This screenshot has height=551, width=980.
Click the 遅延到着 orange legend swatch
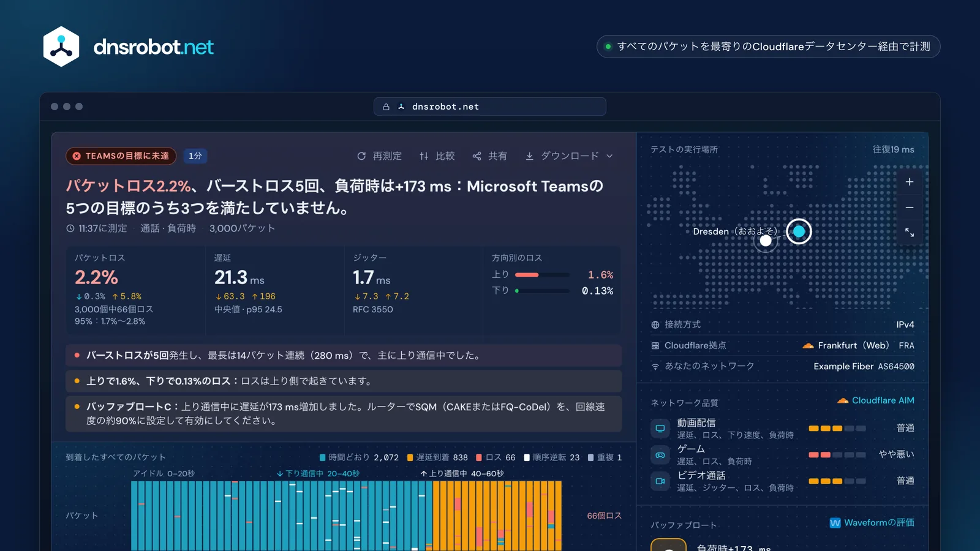point(410,457)
